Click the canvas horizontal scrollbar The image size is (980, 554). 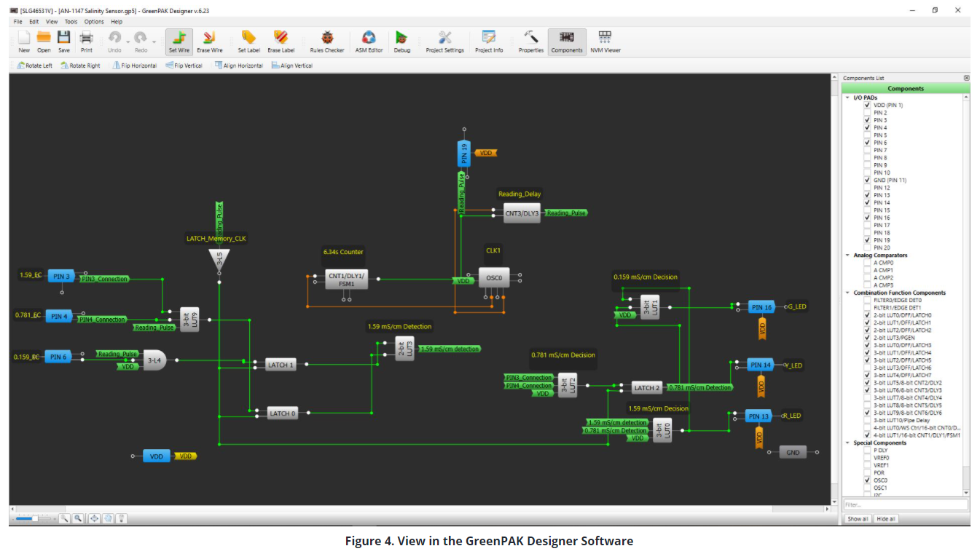click(x=419, y=509)
